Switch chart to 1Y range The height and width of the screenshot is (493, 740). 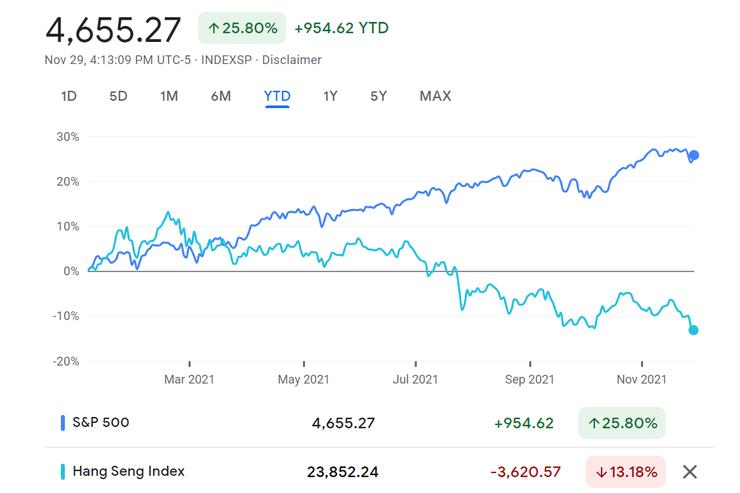pyautogui.click(x=330, y=96)
